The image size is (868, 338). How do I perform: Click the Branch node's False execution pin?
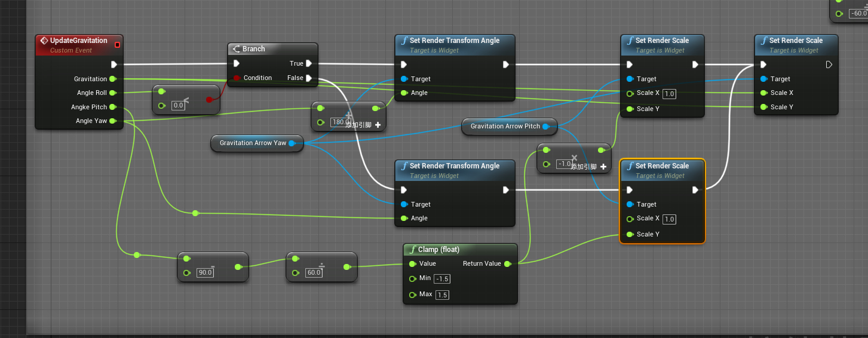(309, 78)
